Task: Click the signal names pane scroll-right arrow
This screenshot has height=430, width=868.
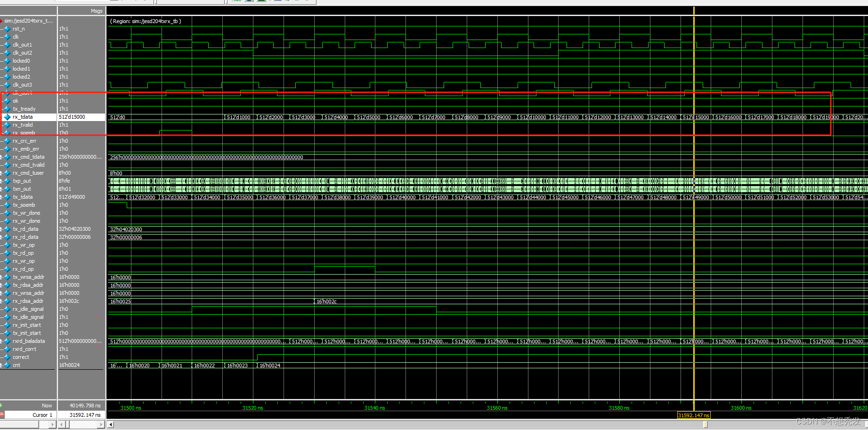Action: click(53, 424)
